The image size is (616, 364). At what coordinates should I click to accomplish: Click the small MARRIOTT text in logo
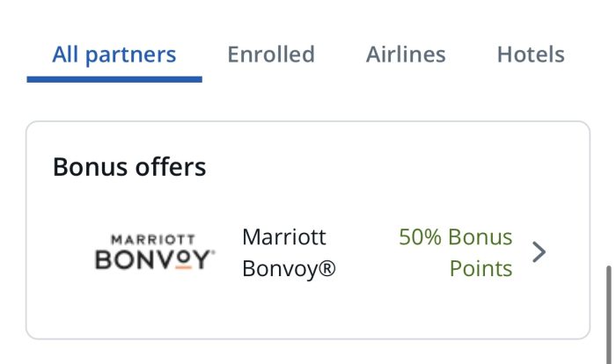(153, 239)
